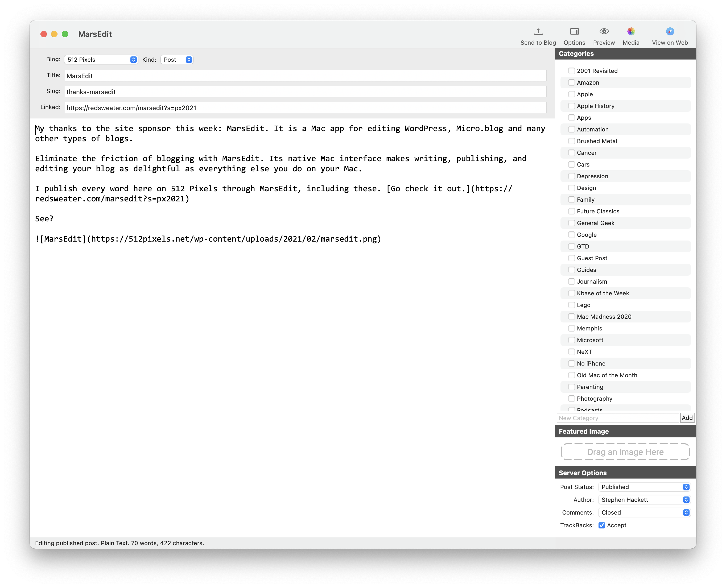726x588 pixels.
Task: Minimize the window with yellow button
Action: click(54, 34)
